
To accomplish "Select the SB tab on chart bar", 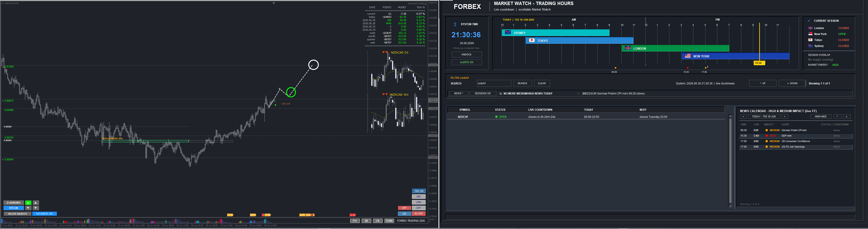I will 366,221.
